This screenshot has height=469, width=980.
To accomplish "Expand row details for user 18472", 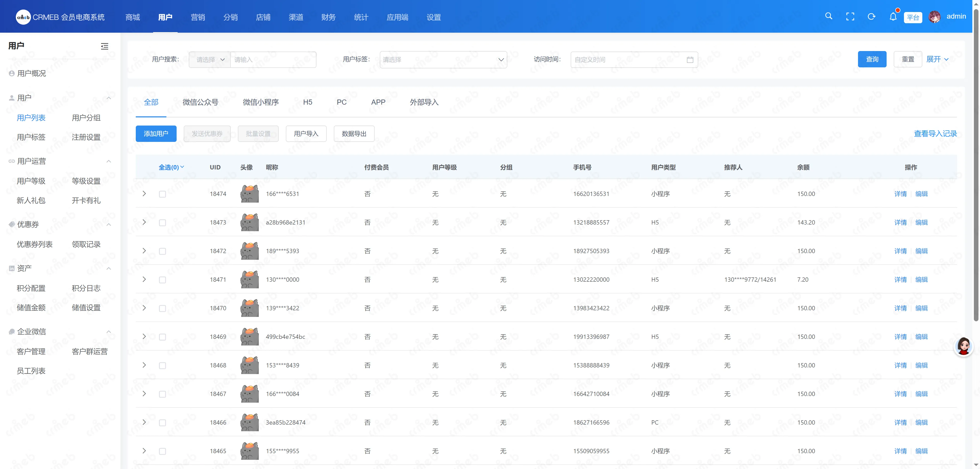I will click(x=144, y=251).
